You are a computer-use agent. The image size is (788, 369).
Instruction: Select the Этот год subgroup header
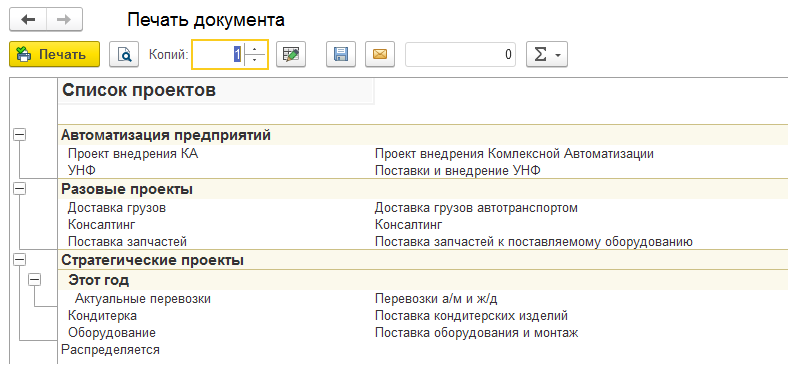[x=423, y=280]
